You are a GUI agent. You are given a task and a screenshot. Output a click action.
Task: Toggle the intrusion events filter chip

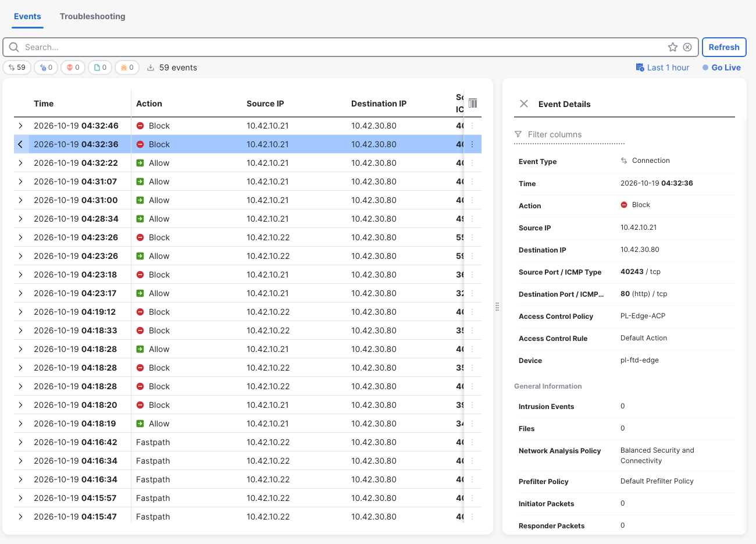pos(46,67)
